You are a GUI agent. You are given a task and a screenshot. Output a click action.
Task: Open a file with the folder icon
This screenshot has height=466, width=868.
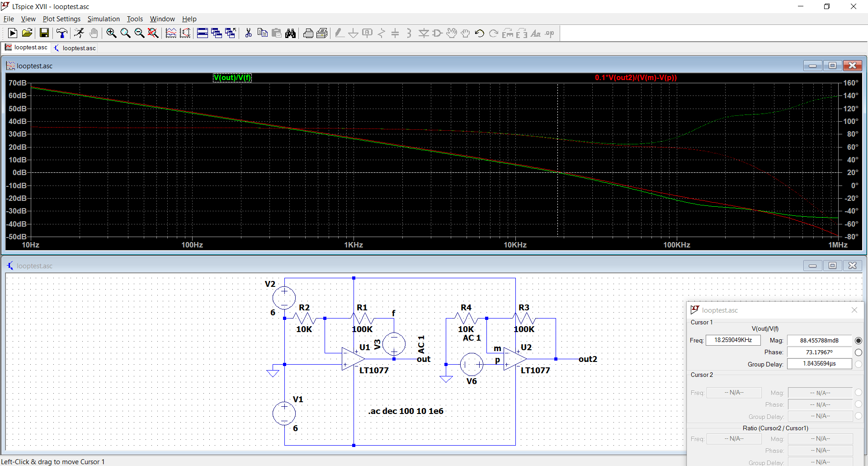pyautogui.click(x=27, y=33)
